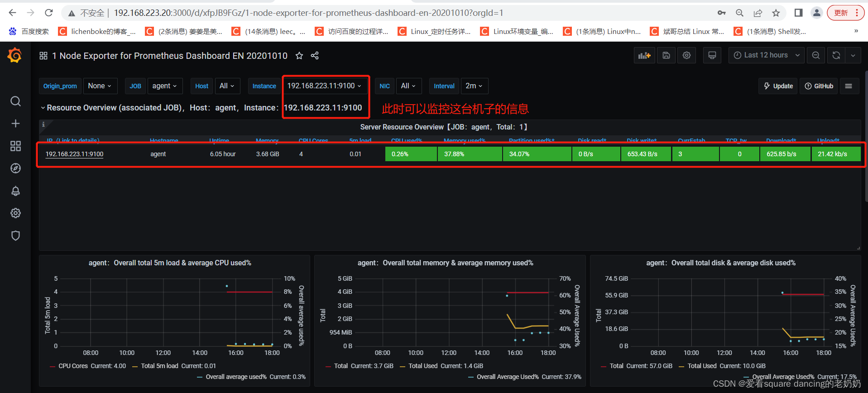Click the Server Resource Overview panel title
The height and width of the screenshot is (393, 868).
click(444, 127)
